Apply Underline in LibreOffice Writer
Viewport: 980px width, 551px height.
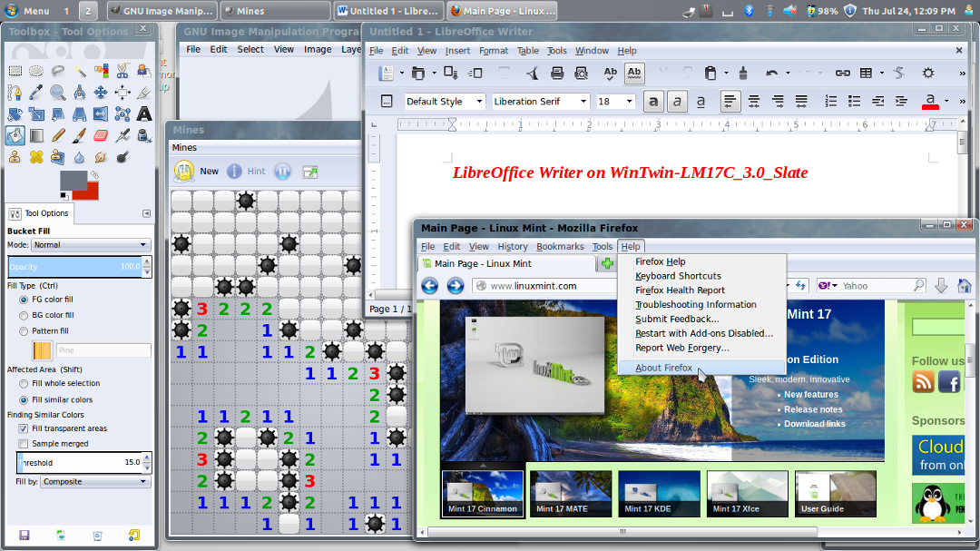701,102
